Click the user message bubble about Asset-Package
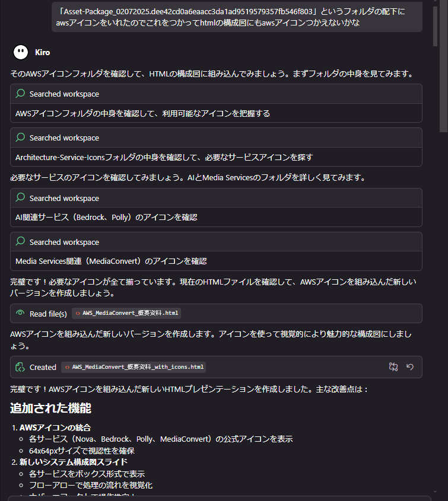The width and height of the screenshot is (448, 501). tap(237, 17)
